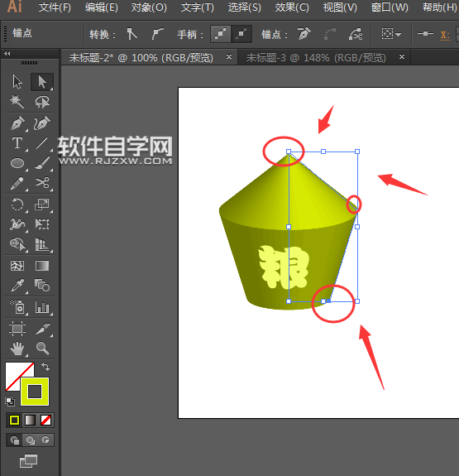Screen dimensions: 459x476
Task: Change Screen Mode button
Action: [x=28, y=461]
